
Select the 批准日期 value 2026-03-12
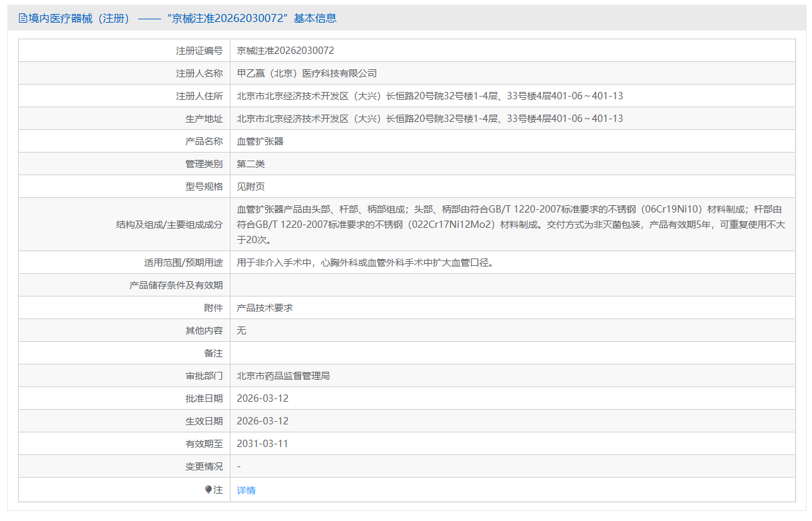(x=262, y=398)
